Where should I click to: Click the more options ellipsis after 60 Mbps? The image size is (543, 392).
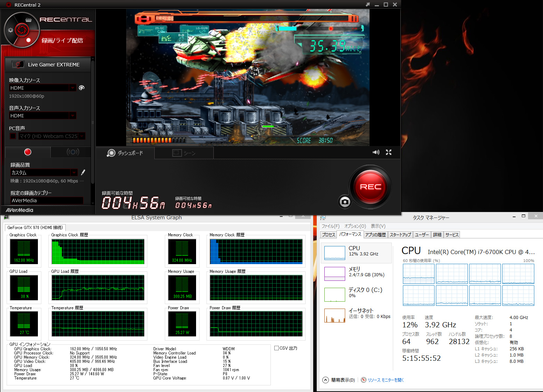click(x=82, y=181)
